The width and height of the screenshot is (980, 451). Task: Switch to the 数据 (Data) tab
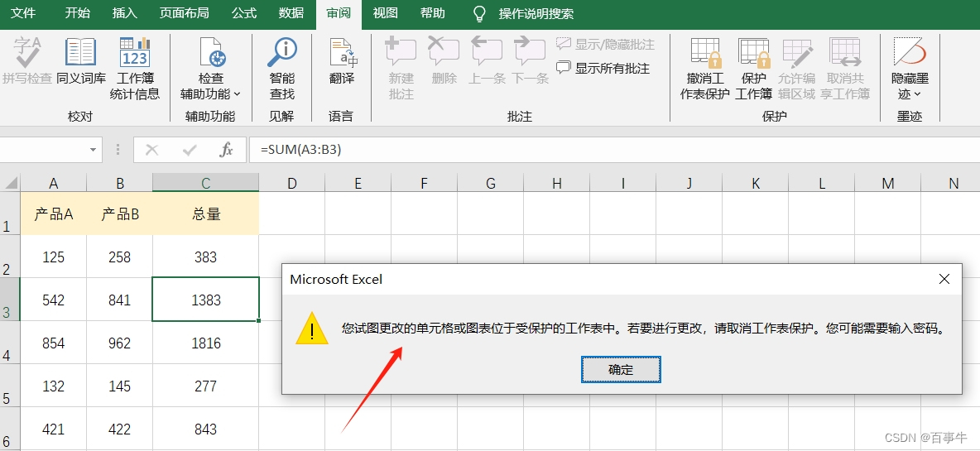(x=291, y=13)
